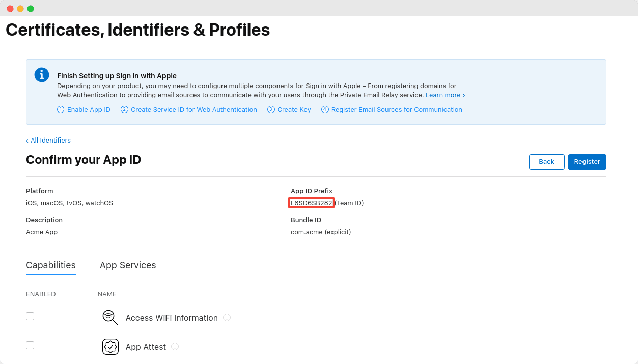Click the Register button
Image resolution: width=638 pixels, height=364 pixels.
[x=587, y=162]
